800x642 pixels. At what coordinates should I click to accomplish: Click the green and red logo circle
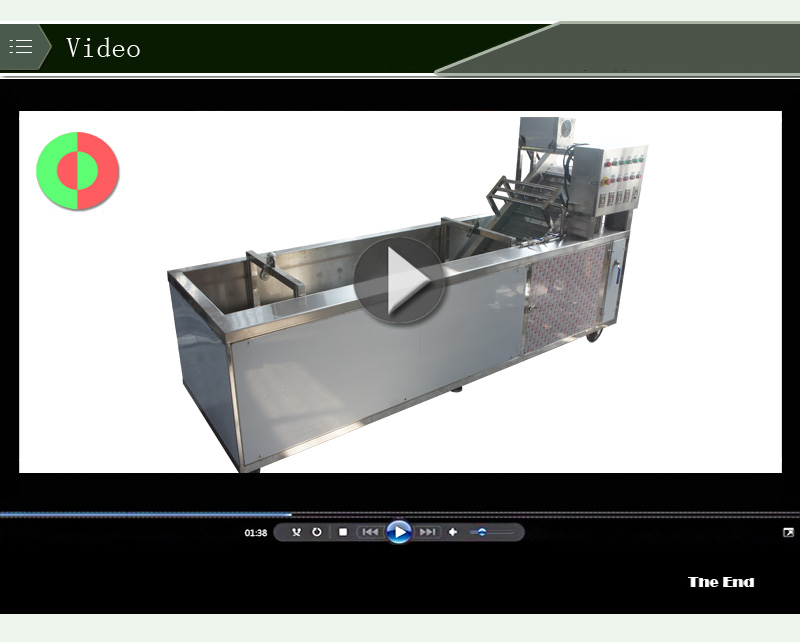[78, 170]
